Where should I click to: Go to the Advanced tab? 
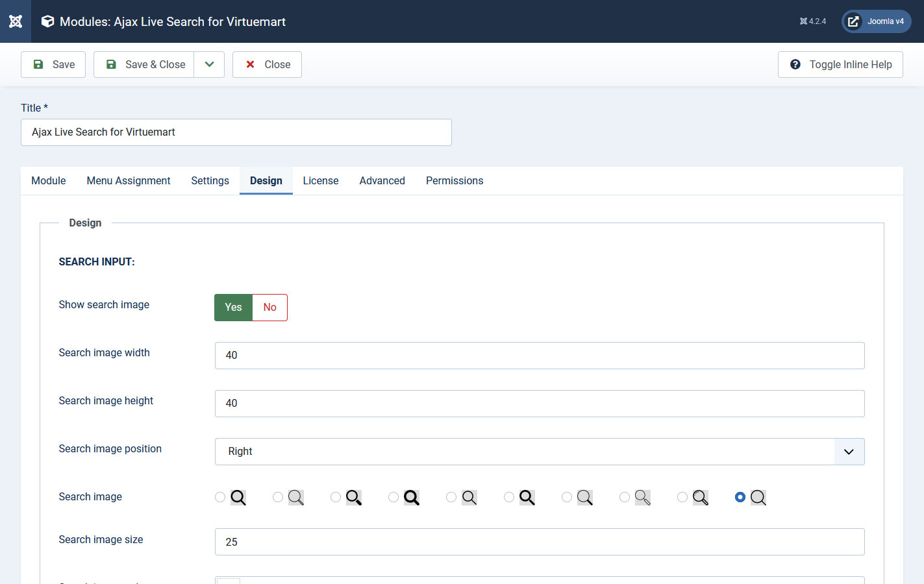(382, 180)
